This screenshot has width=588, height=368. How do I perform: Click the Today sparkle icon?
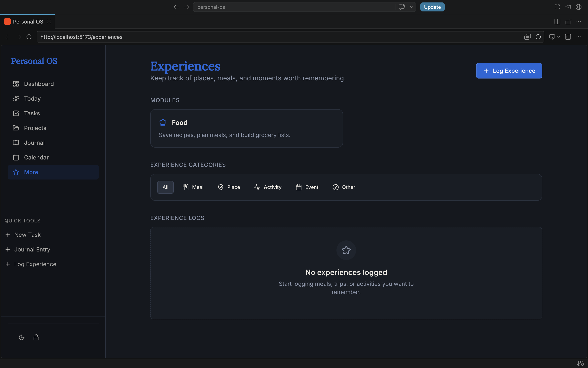[x=16, y=99]
